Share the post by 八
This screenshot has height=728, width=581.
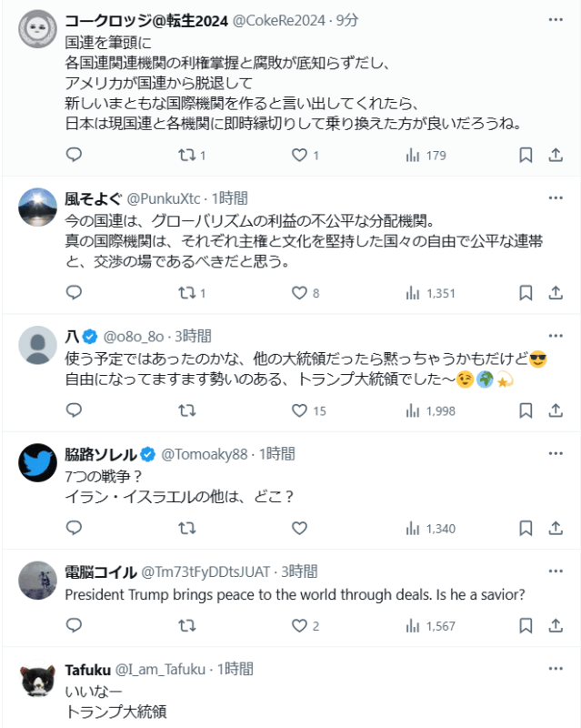[556, 410]
